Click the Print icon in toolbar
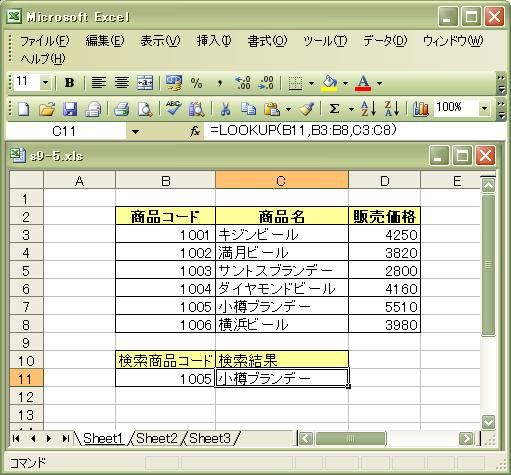Screen dimensions: 511x475 122,109
